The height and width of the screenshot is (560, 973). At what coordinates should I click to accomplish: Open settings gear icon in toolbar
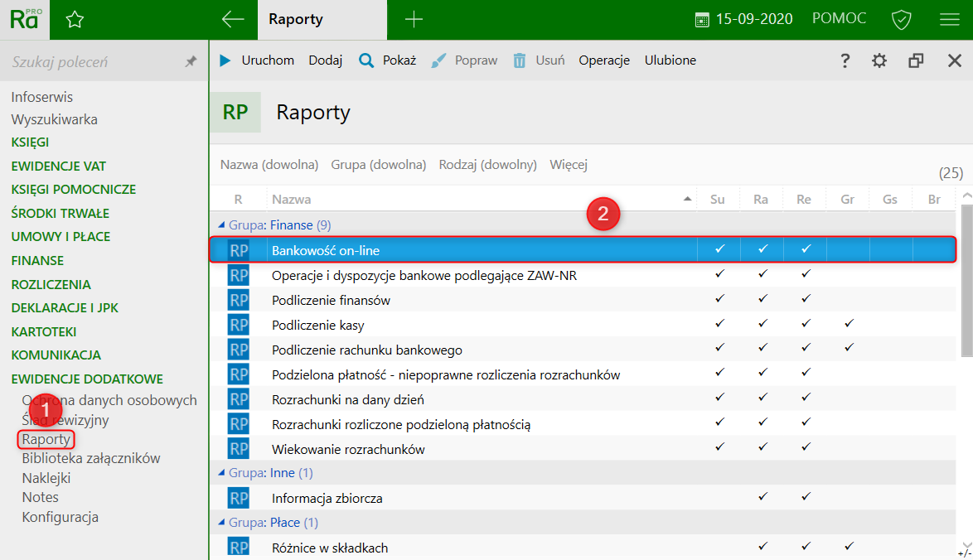click(879, 60)
